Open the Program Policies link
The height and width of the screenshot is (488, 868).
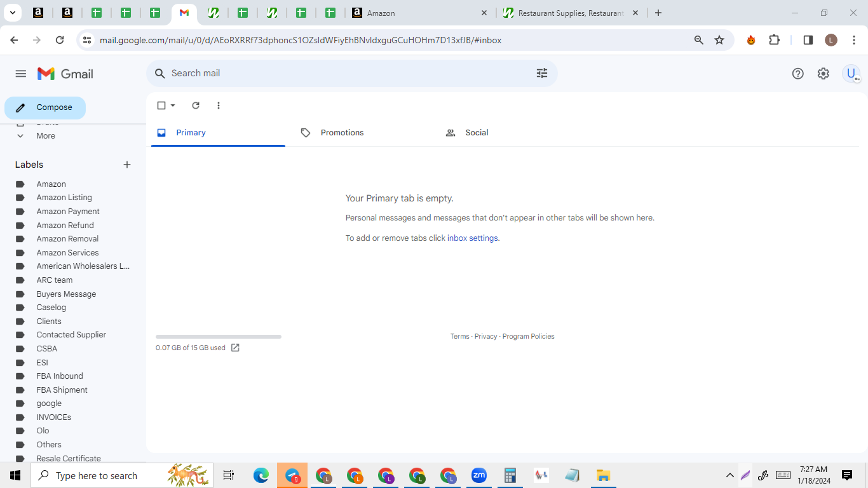point(529,337)
